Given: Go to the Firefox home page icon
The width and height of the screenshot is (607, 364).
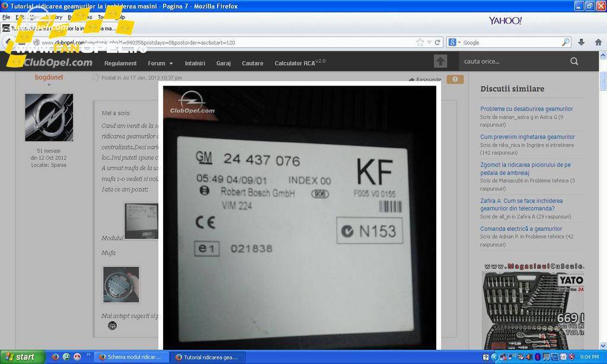Looking at the screenshot, I should [598, 42].
